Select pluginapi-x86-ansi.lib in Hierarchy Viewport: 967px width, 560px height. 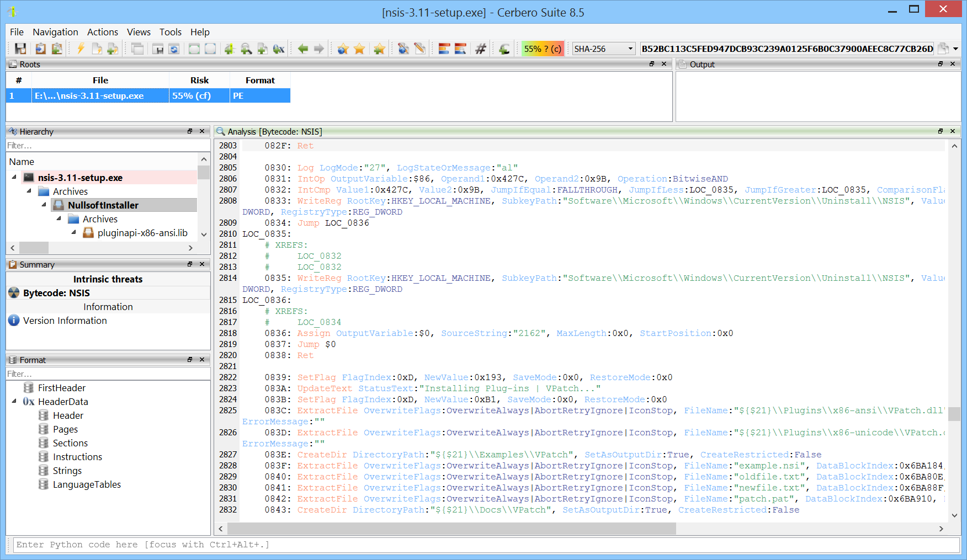(142, 233)
